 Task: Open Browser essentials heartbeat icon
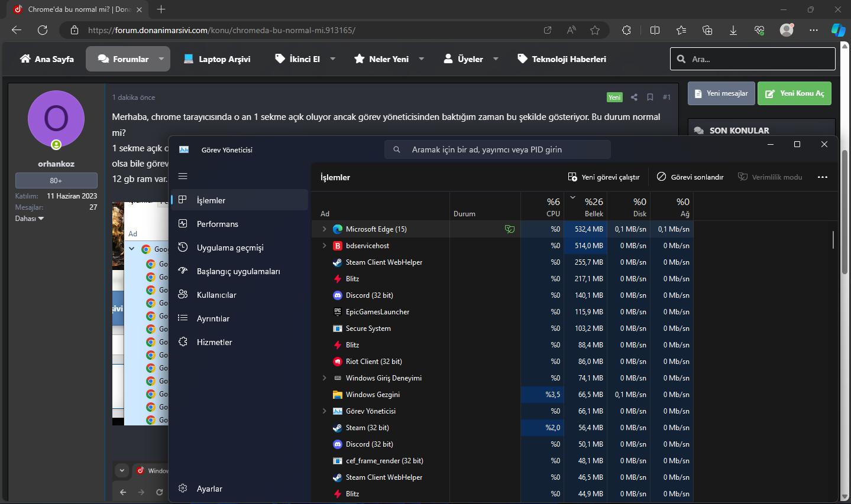pos(759,30)
